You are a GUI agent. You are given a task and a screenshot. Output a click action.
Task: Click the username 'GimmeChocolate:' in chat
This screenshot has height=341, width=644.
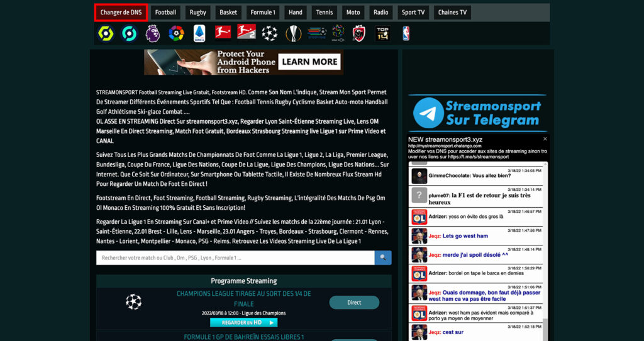449,176
